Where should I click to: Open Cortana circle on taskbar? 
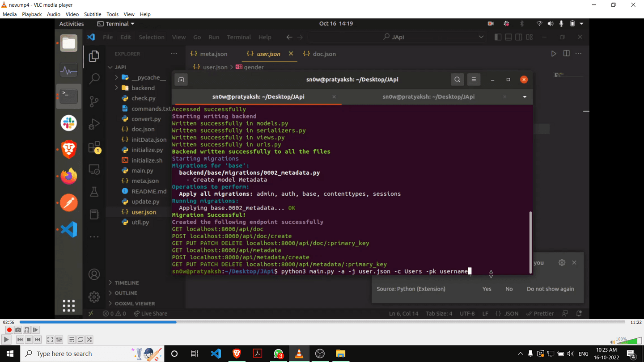pyautogui.click(x=174, y=354)
